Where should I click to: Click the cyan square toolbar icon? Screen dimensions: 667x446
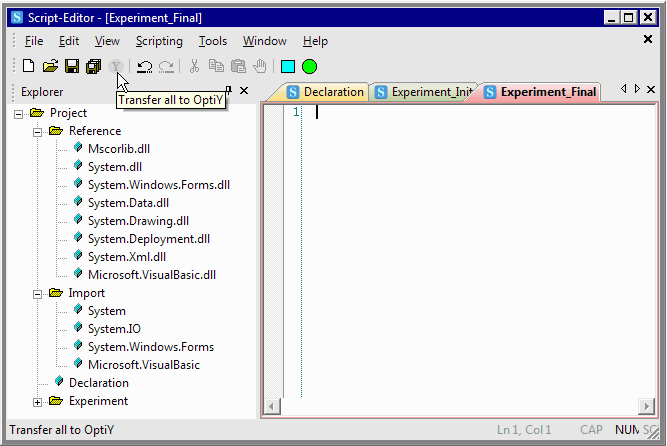[288, 67]
